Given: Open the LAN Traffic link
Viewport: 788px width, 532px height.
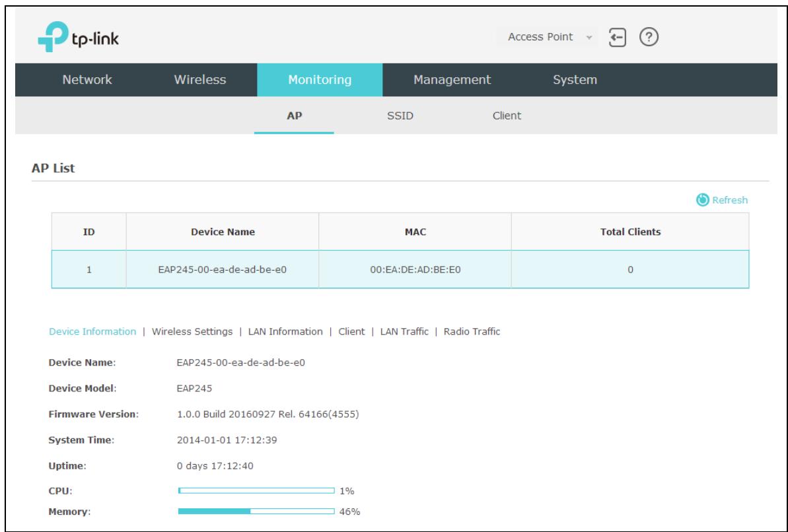Looking at the screenshot, I should point(404,331).
